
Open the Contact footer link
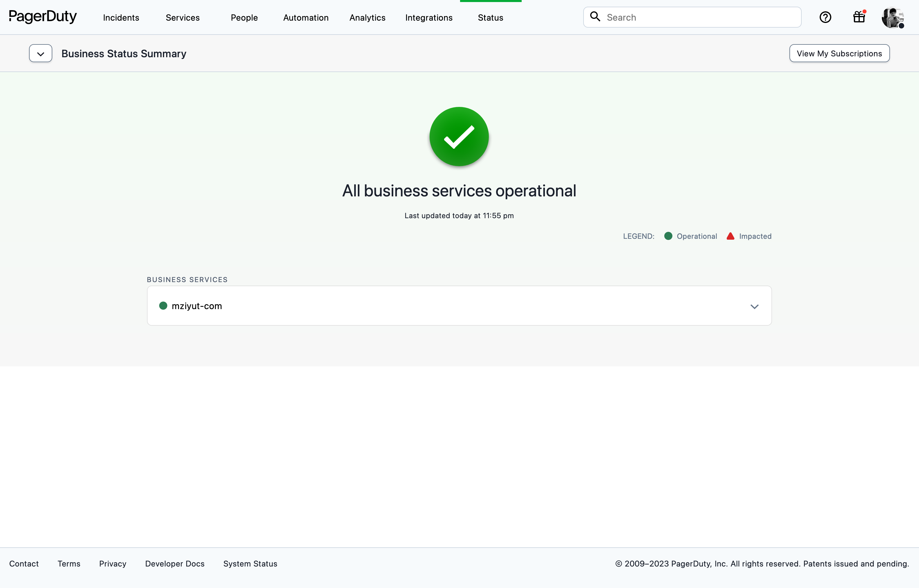(x=24, y=564)
